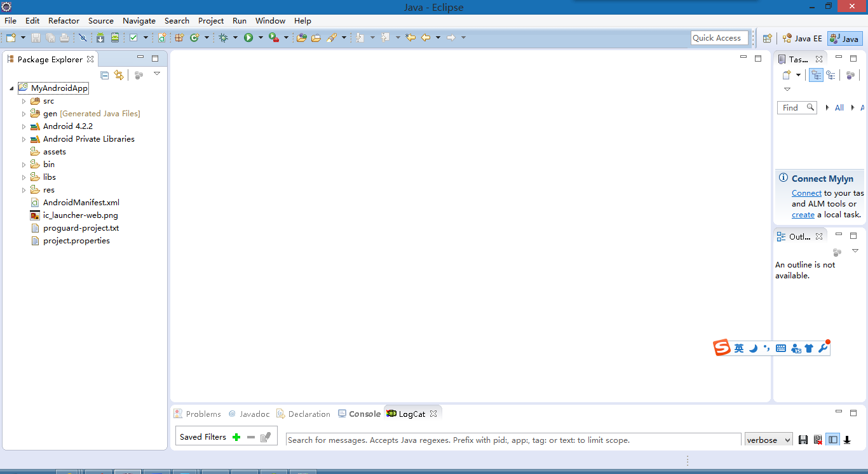
Task: Click the Save (floppy disk) toolbar icon
Action: 36,38
